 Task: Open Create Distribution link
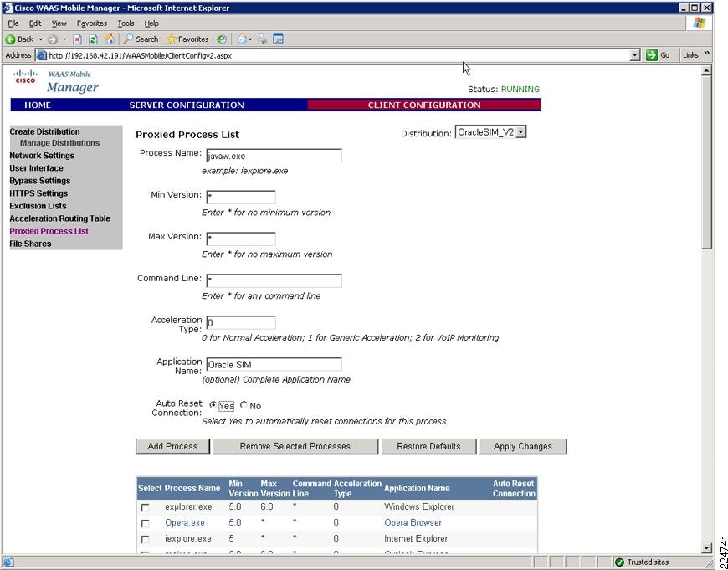[x=44, y=132]
